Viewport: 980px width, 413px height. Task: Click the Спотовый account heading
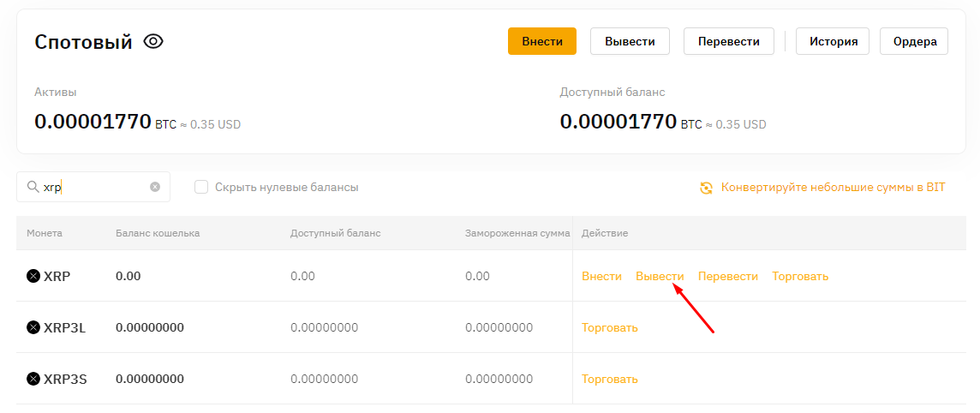click(x=83, y=42)
